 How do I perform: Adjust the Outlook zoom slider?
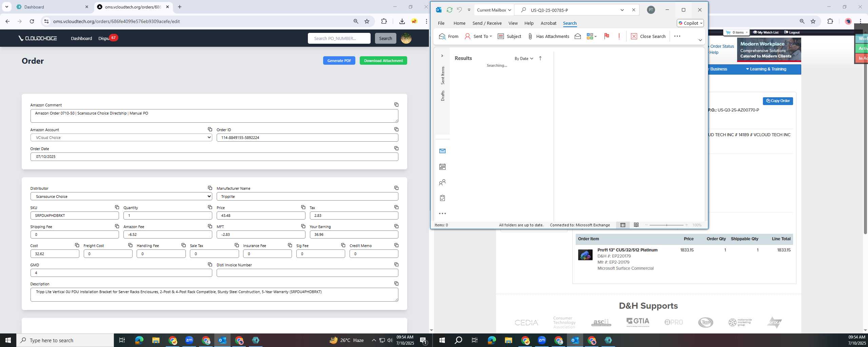pyautogui.click(x=666, y=225)
